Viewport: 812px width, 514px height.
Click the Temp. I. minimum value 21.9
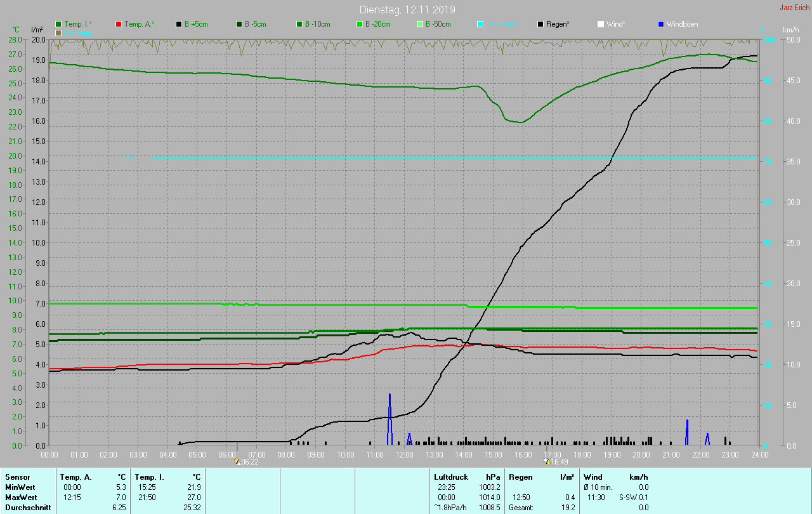[x=193, y=487]
